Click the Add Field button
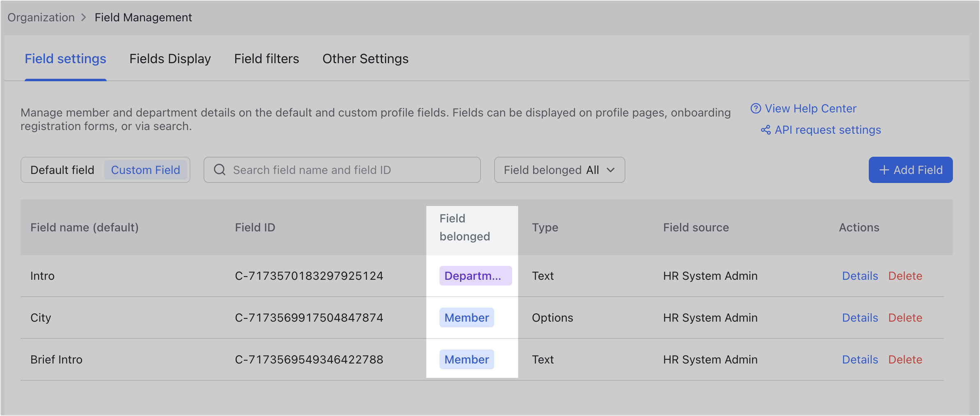This screenshot has height=416, width=980. point(910,169)
